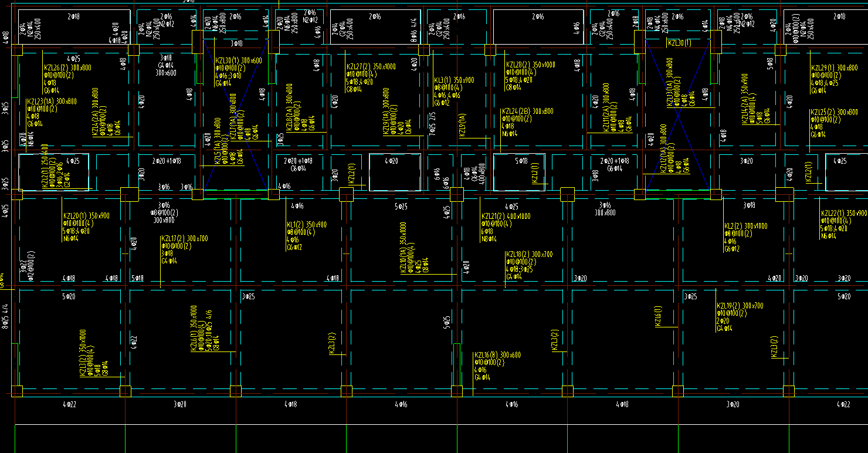Click the KZL16(8) 300x600 beam annotation

tap(497, 355)
